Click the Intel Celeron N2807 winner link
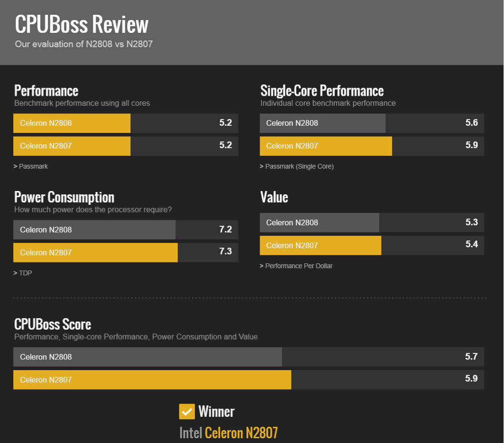The height and width of the screenshot is (443, 504). coord(229,433)
